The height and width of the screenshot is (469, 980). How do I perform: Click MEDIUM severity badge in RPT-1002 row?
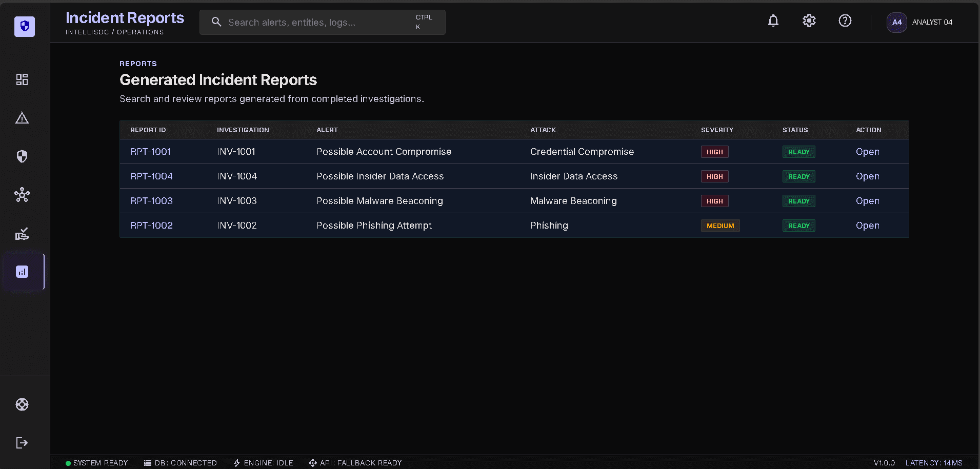(721, 226)
